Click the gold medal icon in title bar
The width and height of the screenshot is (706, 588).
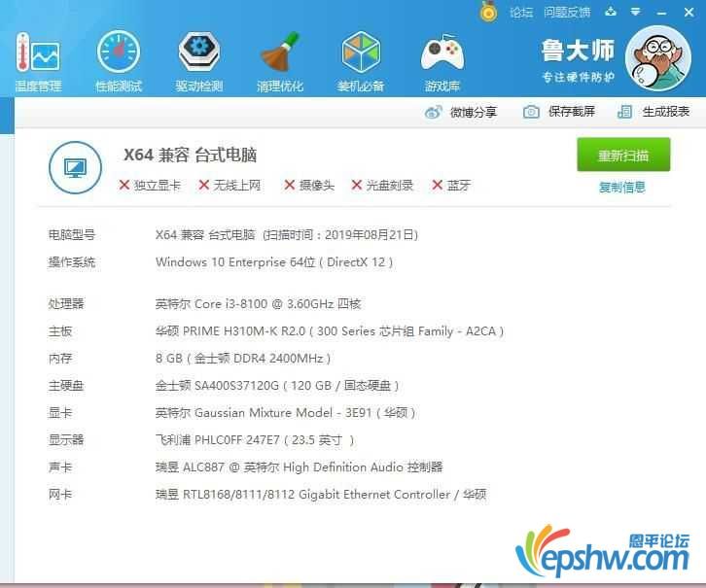(x=488, y=12)
